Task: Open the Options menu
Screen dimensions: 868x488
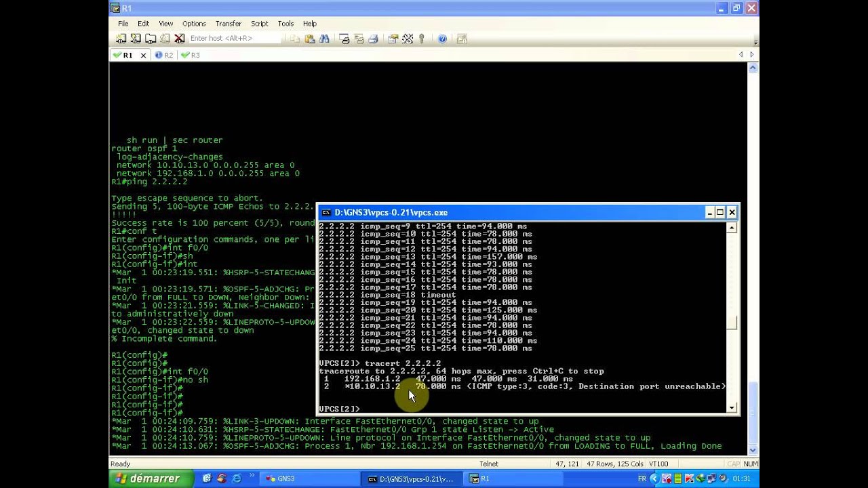Action: (194, 24)
